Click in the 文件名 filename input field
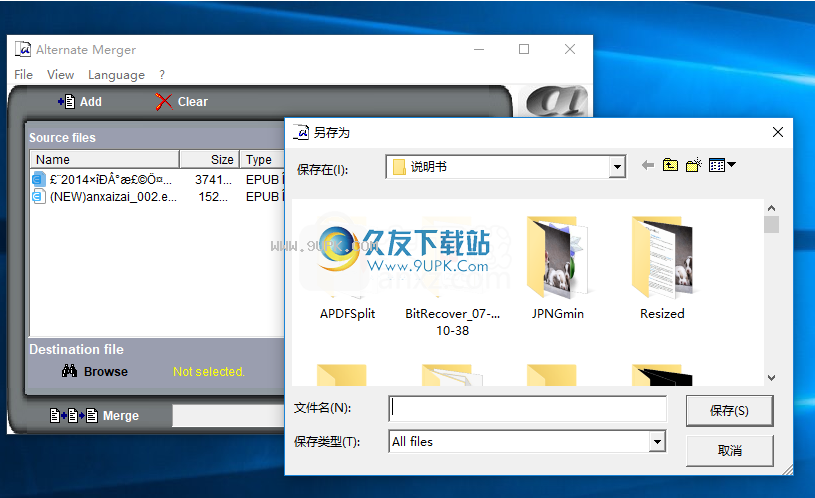This screenshot has width=815, height=498. [528, 409]
